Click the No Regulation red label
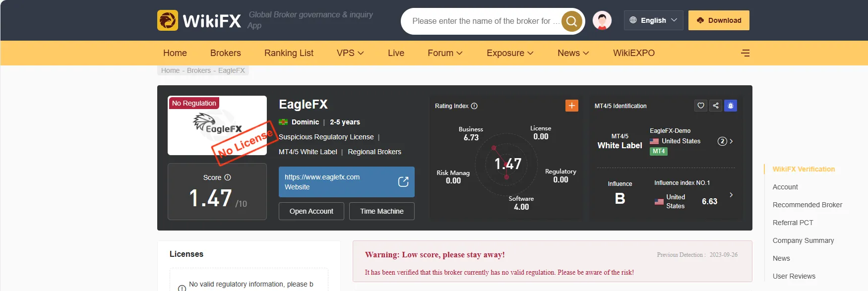 (x=194, y=103)
